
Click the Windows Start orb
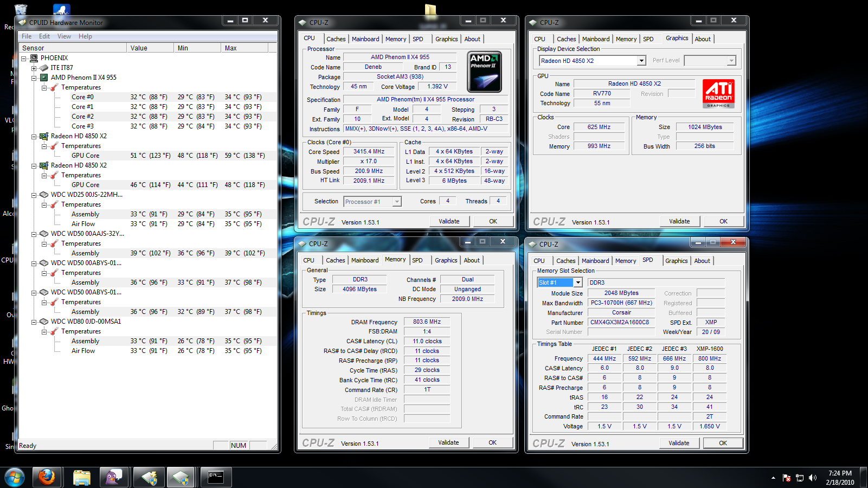(15, 478)
